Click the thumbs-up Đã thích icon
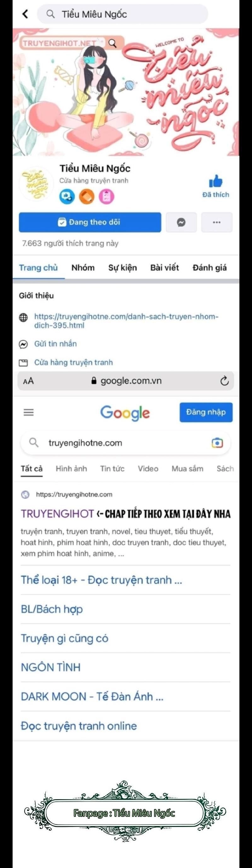252x868 pixels. [216, 181]
